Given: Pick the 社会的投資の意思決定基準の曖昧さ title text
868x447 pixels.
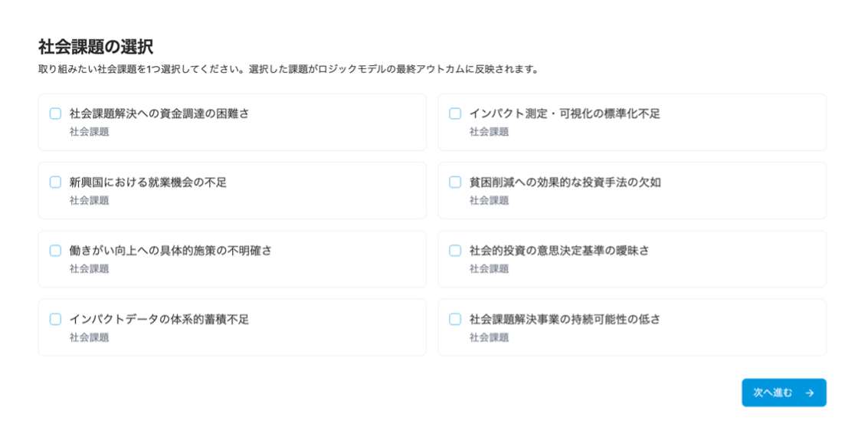Looking at the screenshot, I should (x=559, y=251).
